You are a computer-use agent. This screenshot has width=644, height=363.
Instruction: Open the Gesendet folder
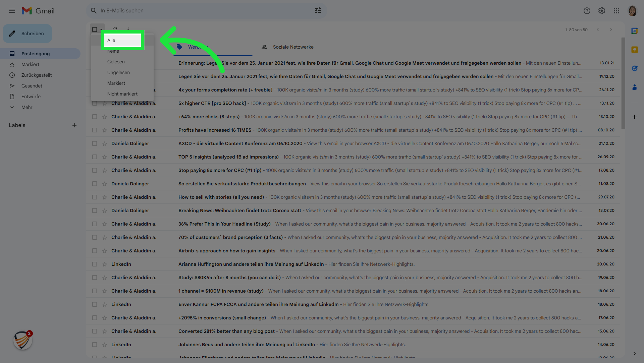pos(32,86)
